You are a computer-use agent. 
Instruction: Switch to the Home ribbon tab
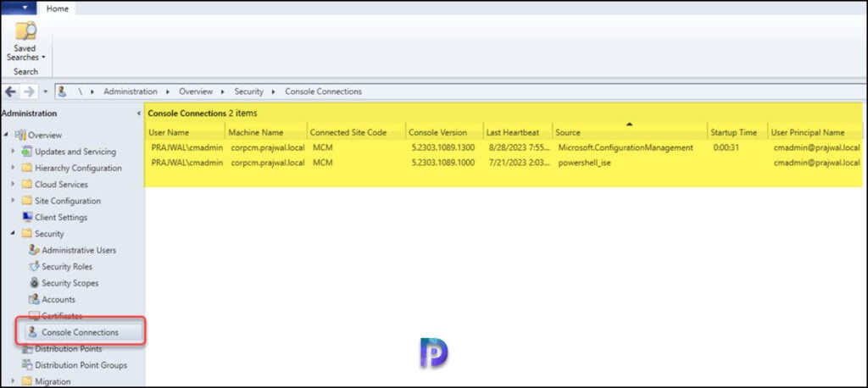click(57, 8)
